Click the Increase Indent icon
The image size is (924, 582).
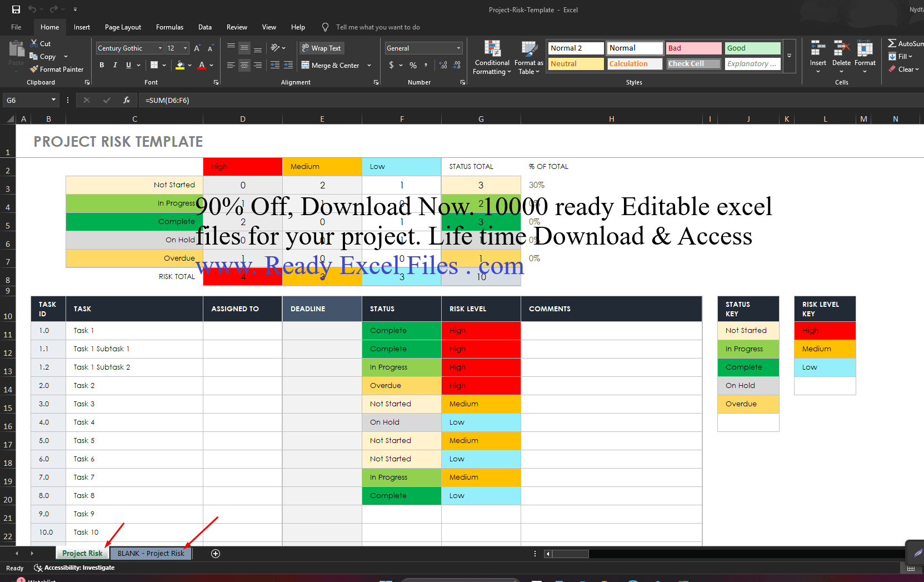(x=288, y=65)
